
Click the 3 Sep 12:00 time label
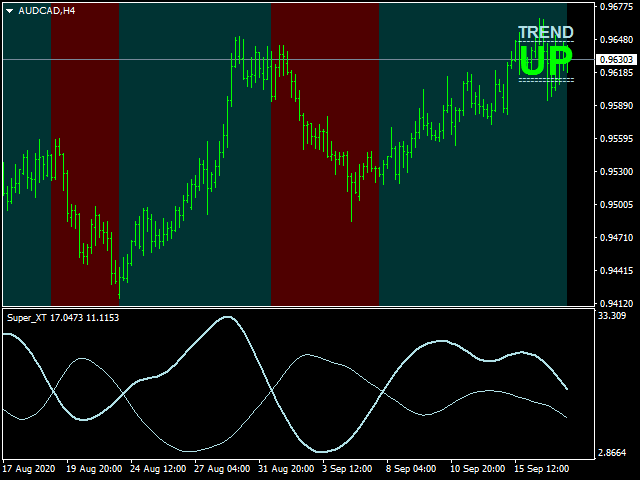point(350,468)
